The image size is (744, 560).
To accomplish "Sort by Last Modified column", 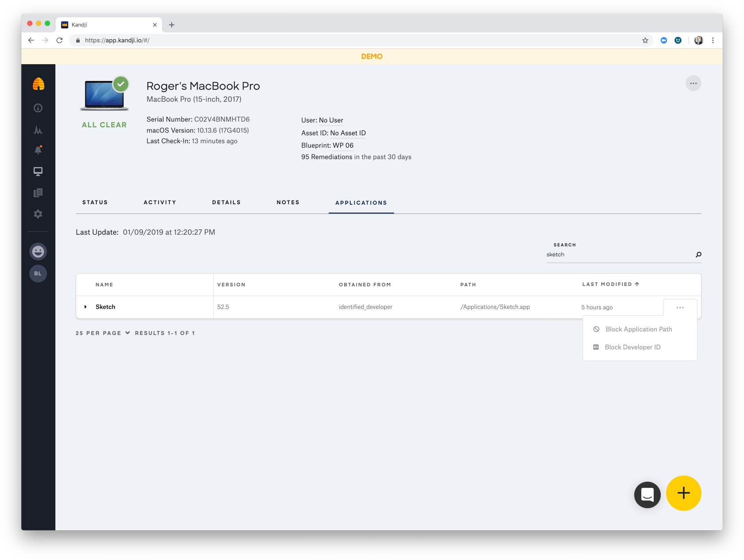I will pyautogui.click(x=610, y=284).
